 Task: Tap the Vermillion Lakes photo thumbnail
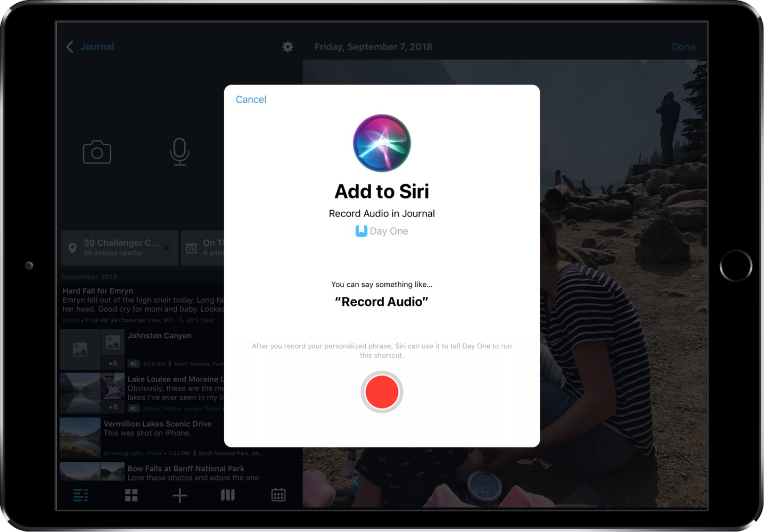pos(80,437)
